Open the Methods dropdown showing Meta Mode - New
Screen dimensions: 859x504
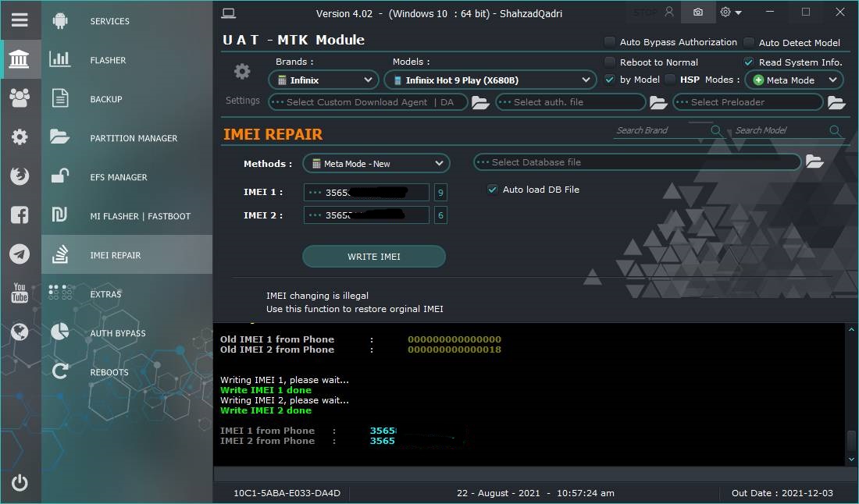(x=376, y=163)
